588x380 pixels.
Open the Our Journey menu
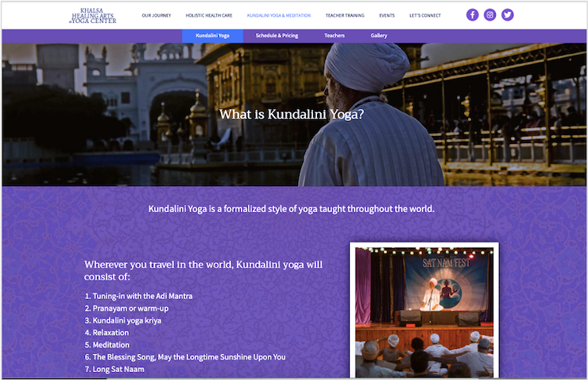157,15
